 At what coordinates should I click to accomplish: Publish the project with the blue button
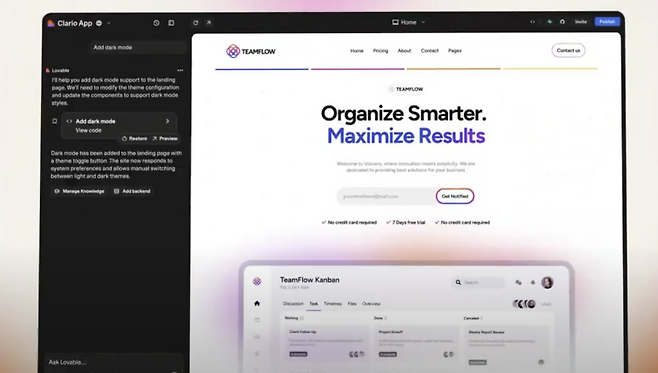pos(607,22)
